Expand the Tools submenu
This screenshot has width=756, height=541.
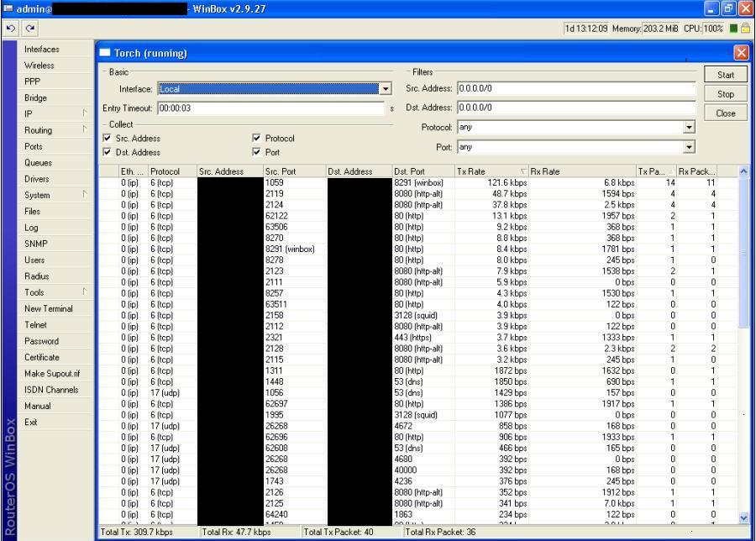coord(55,292)
